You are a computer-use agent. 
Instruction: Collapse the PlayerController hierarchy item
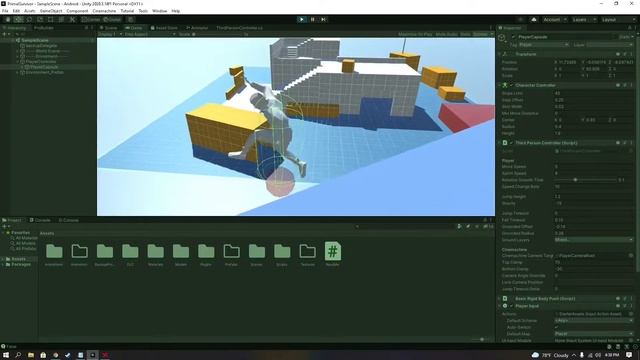(18, 62)
